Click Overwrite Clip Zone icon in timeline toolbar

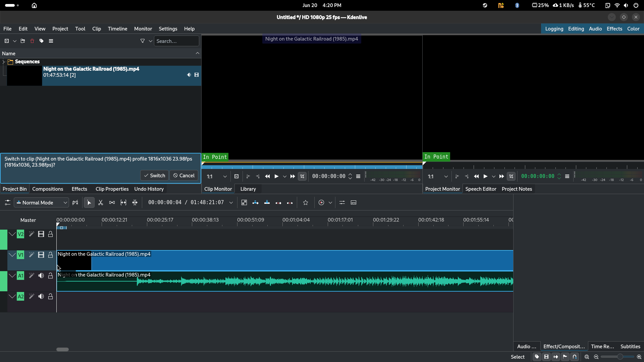point(267,203)
